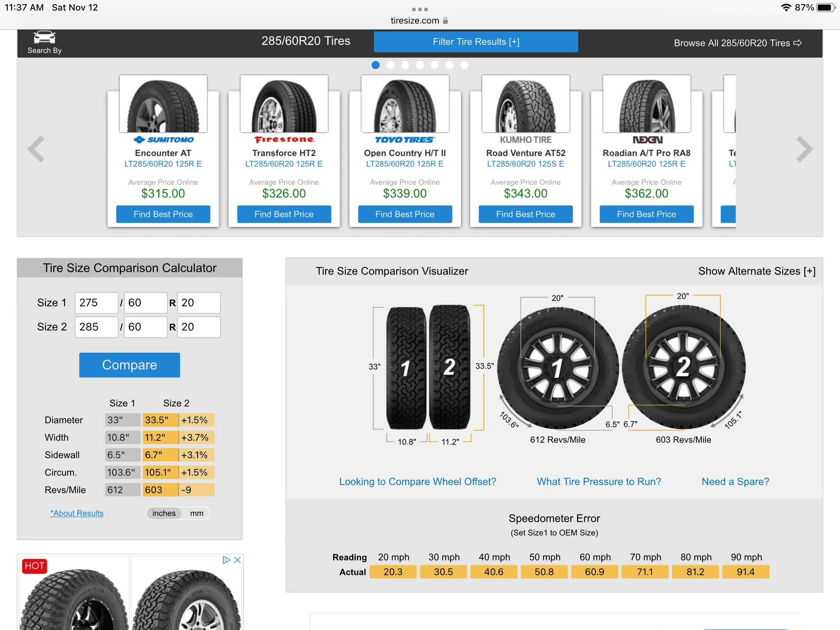Open the Road Venture AT52 125S E link
The width and height of the screenshot is (840, 630).
coord(526,164)
